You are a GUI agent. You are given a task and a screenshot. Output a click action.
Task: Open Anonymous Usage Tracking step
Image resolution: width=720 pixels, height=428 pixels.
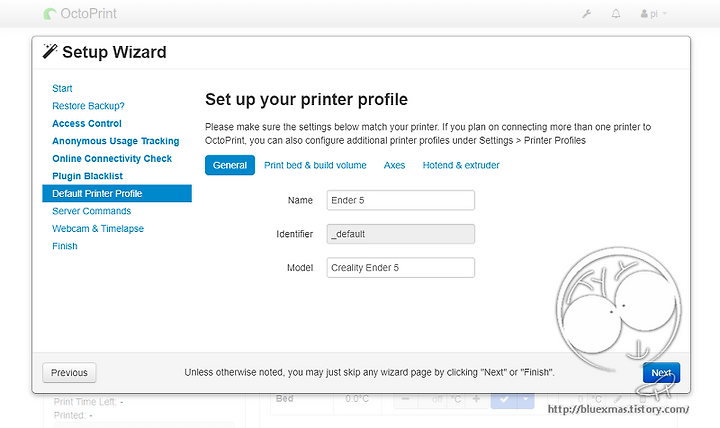click(x=116, y=141)
